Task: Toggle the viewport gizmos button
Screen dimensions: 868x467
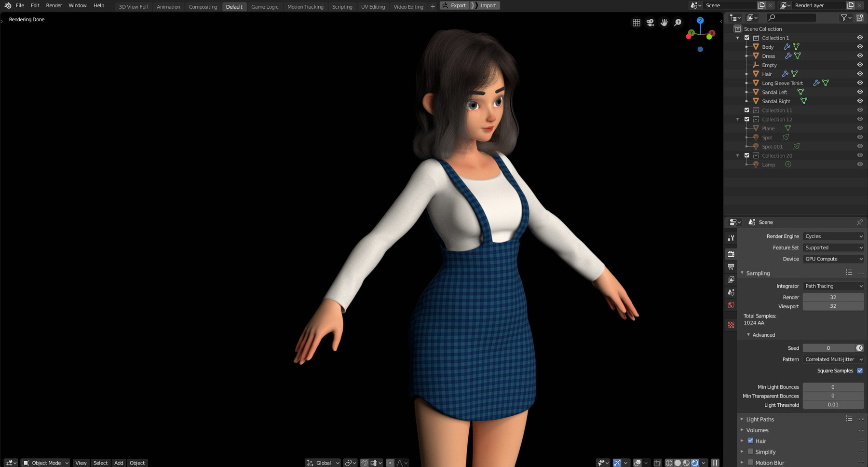Action: (x=617, y=463)
